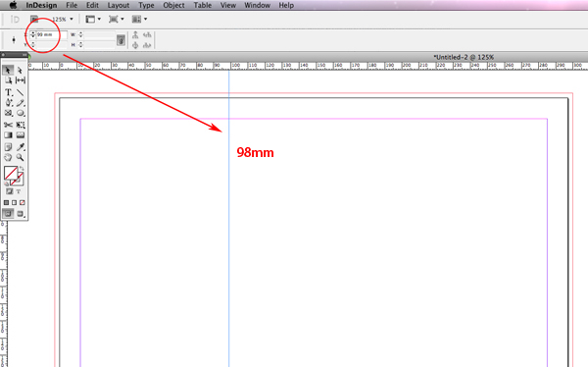Image resolution: width=588 pixels, height=367 pixels.
Task: Select the Direct Selection white arrow tool
Action: [20, 71]
